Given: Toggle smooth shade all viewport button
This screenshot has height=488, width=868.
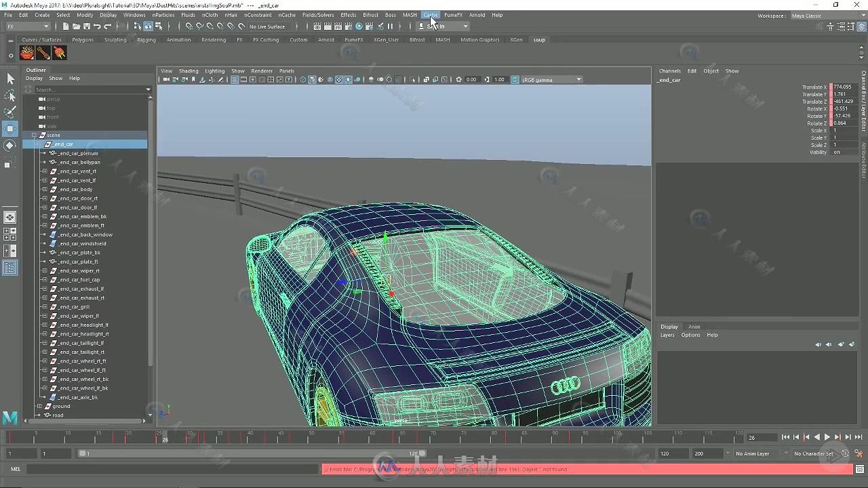Looking at the screenshot, I should [x=312, y=79].
